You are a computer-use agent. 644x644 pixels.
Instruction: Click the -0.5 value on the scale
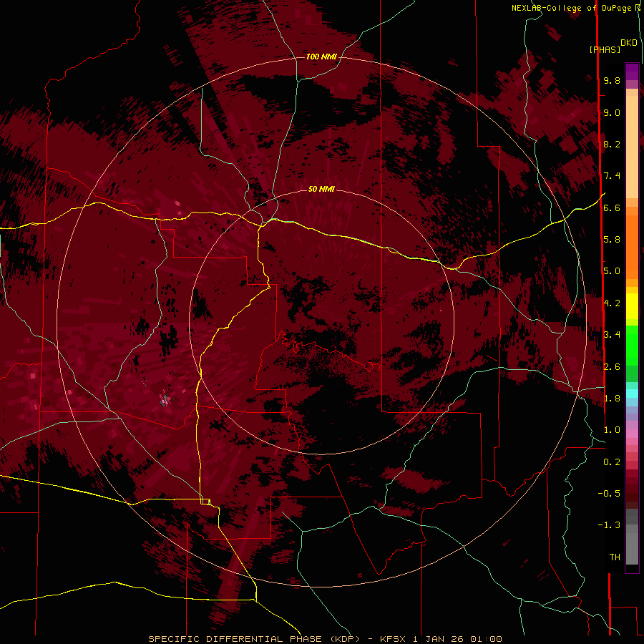coord(609,493)
